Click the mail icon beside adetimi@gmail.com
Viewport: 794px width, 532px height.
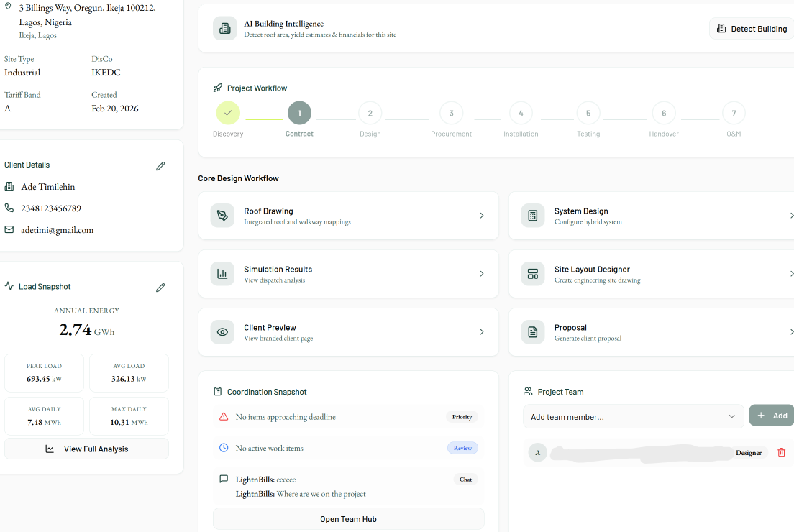pyautogui.click(x=9, y=230)
